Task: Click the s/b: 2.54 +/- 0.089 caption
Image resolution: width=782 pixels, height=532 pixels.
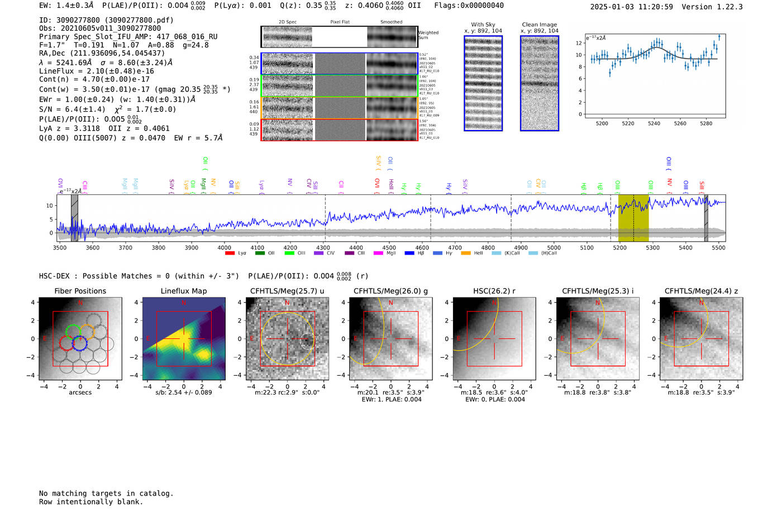Action: [184, 392]
